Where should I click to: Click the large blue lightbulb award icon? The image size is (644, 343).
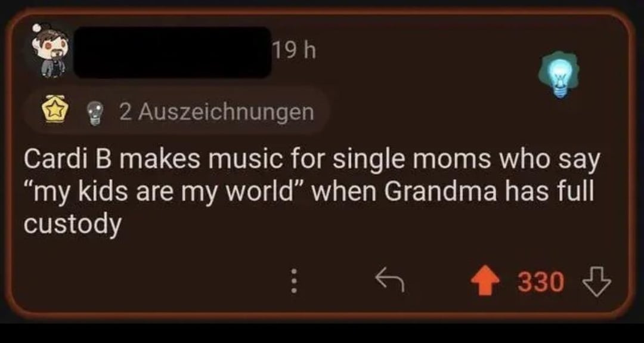click(x=559, y=76)
